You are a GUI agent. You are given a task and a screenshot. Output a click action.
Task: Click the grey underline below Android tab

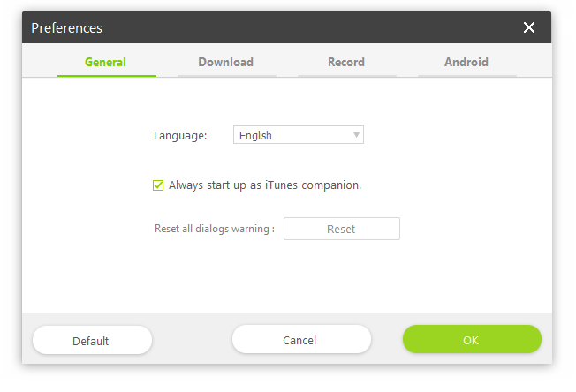466,76
